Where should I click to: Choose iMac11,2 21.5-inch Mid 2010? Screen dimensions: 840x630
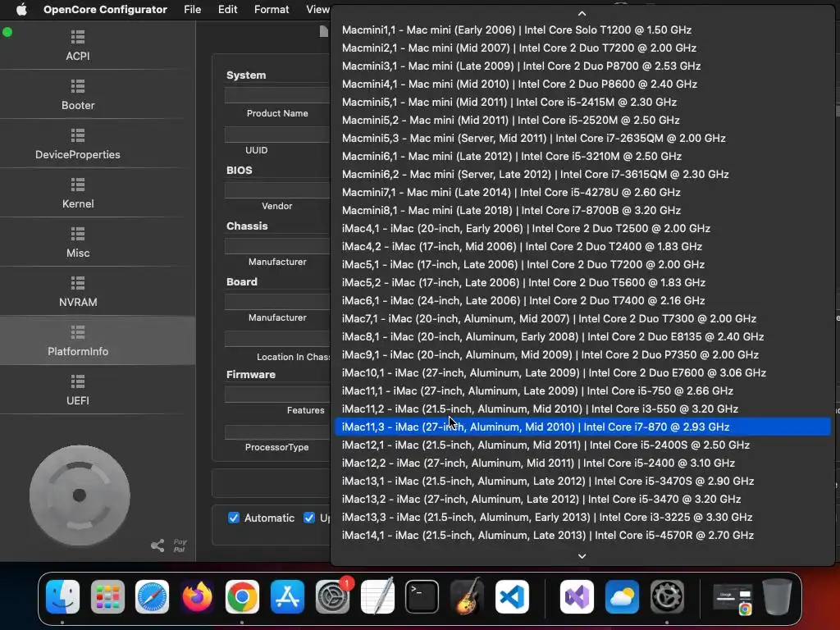[x=582, y=409]
